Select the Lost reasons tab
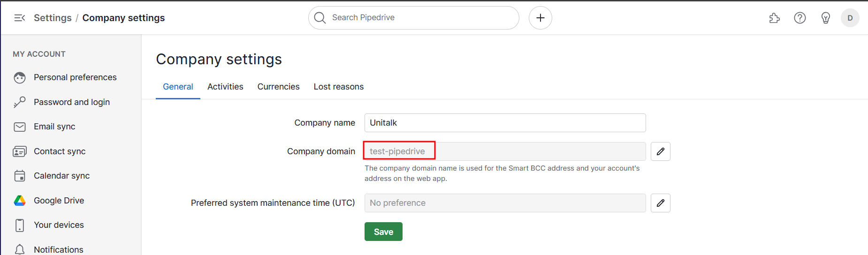The image size is (868, 255). (x=338, y=87)
